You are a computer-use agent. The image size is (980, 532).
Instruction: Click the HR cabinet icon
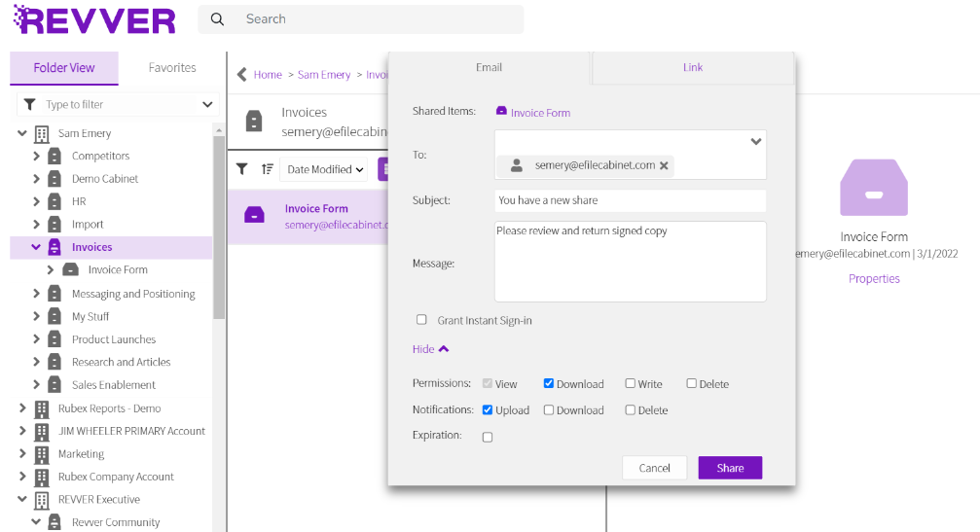(55, 201)
